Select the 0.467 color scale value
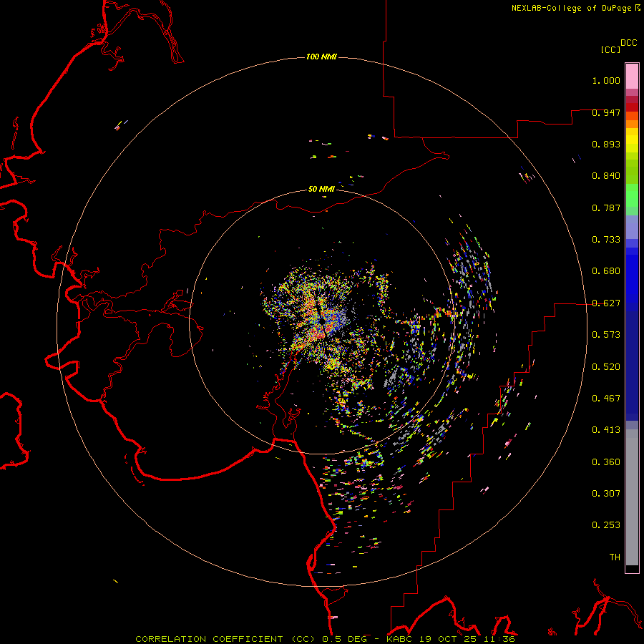644x644 pixels. 606,399
